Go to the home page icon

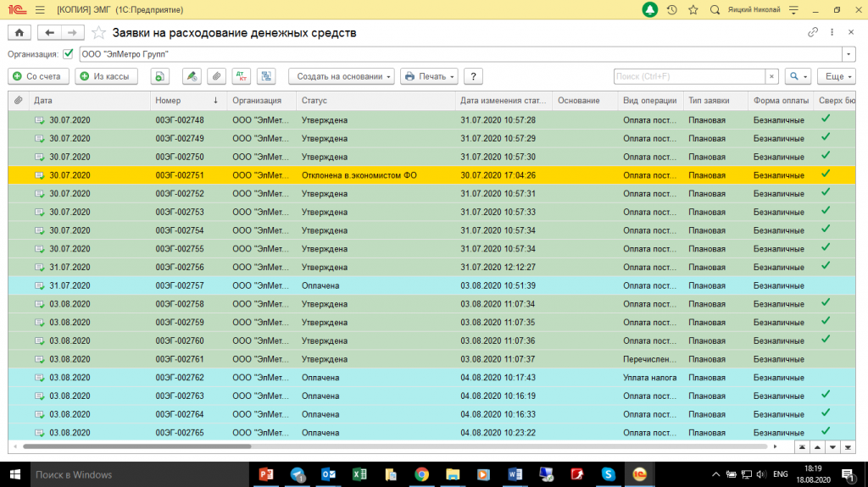coord(19,33)
